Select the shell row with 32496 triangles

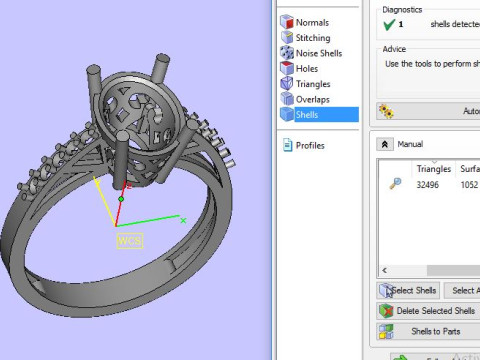point(429,184)
